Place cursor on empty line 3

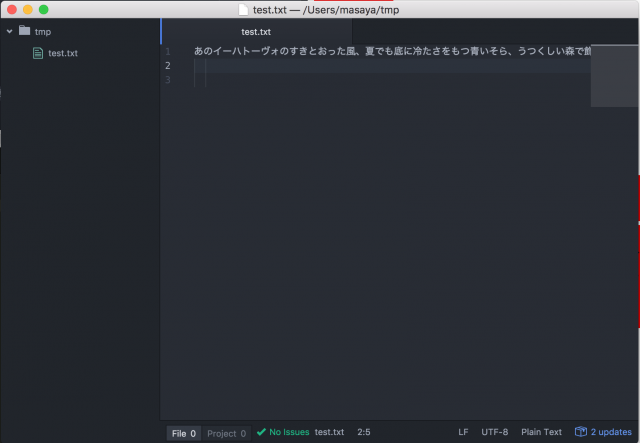300,80
